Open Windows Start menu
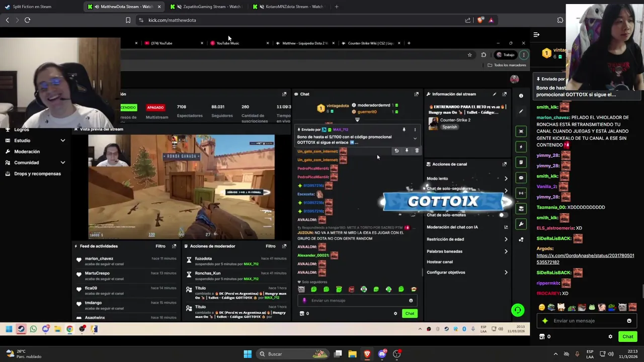 click(248, 354)
